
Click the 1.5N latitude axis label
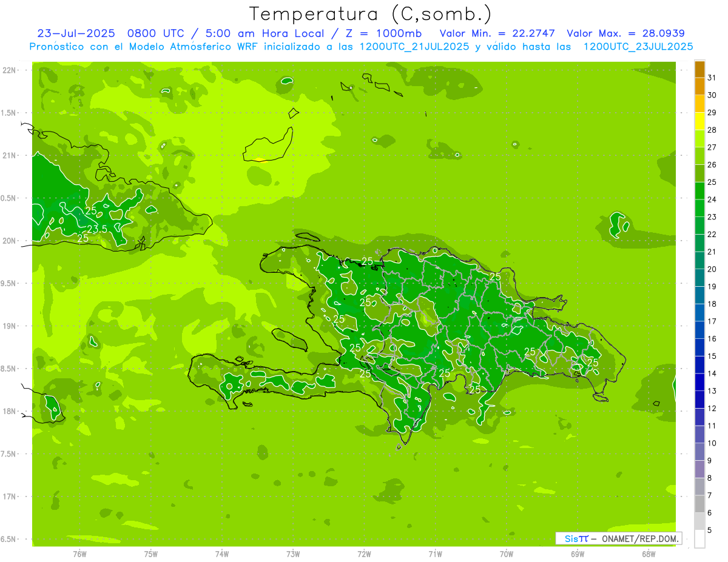point(9,113)
